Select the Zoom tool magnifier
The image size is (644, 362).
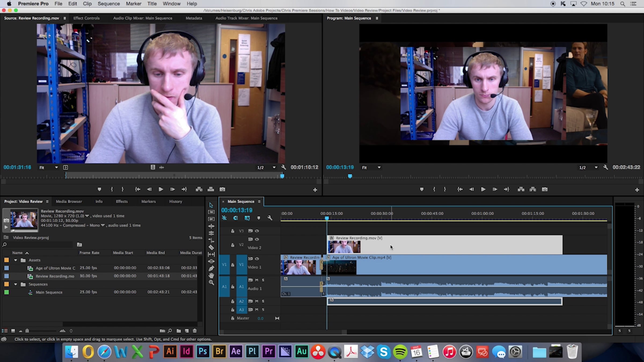[211, 283]
